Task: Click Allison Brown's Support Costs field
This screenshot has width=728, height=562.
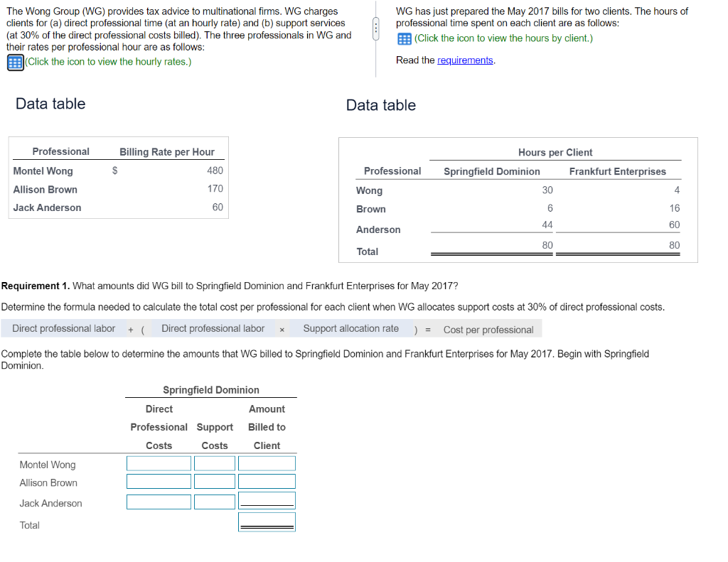Action: point(215,481)
